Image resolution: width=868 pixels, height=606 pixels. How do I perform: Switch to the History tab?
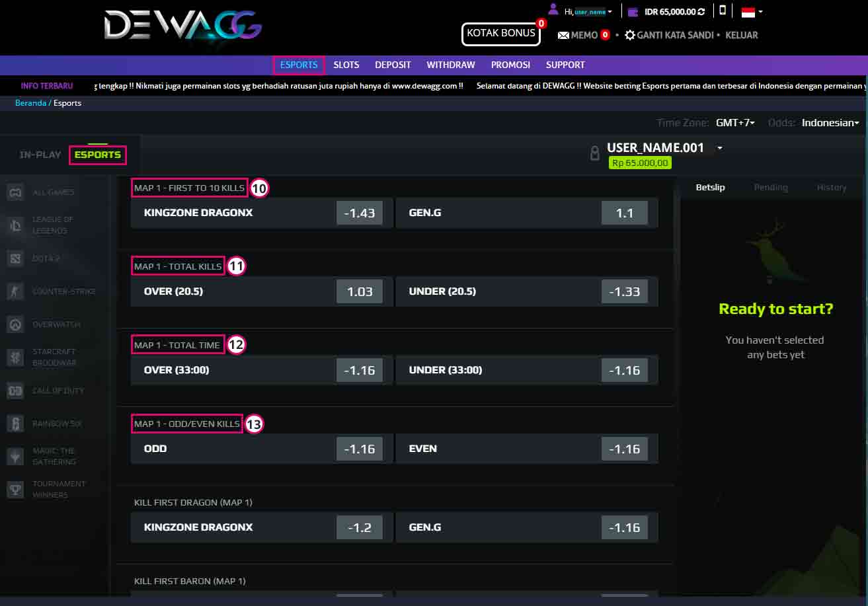click(832, 187)
